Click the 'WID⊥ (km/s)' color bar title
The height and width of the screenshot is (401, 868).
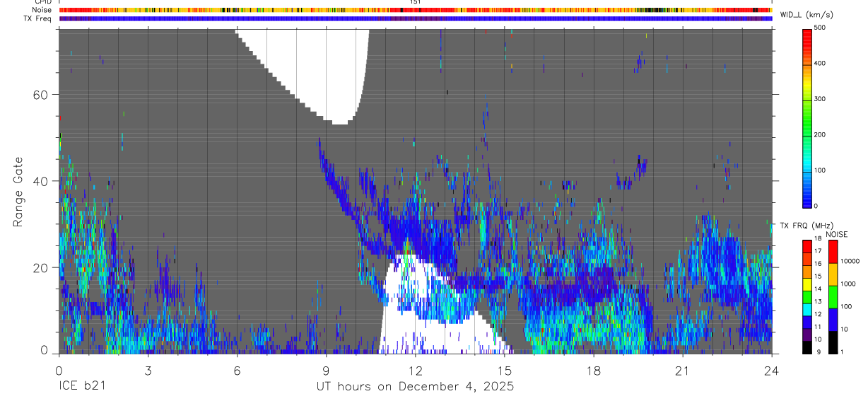click(x=806, y=15)
